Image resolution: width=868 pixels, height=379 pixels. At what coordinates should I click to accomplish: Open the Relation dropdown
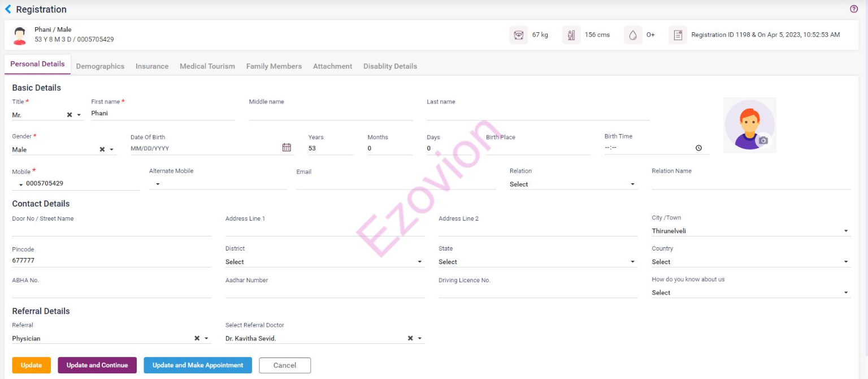(574, 184)
